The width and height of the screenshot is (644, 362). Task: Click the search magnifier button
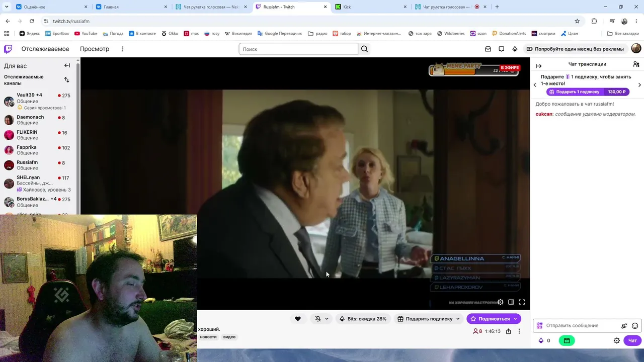point(365,49)
